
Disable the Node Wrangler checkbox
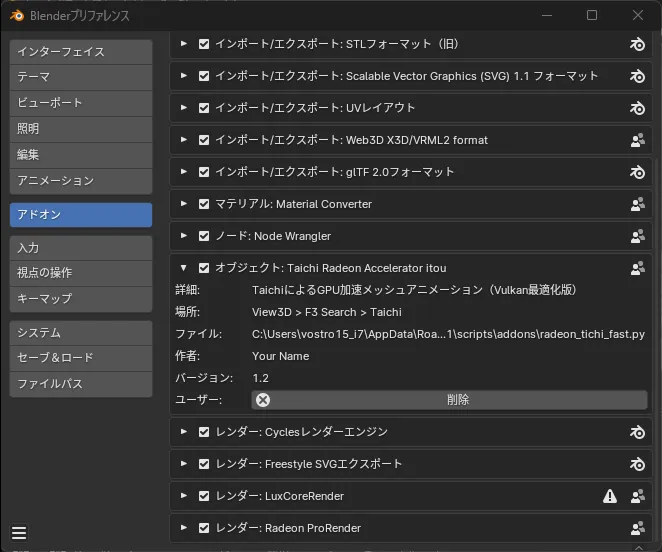click(204, 236)
